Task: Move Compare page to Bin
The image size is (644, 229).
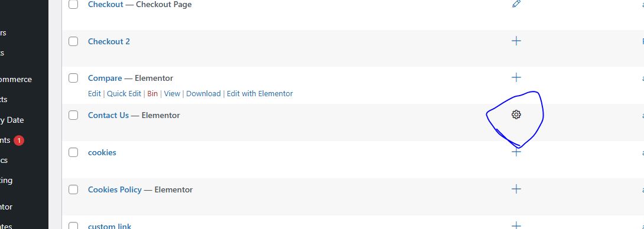Action: tap(152, 94)
